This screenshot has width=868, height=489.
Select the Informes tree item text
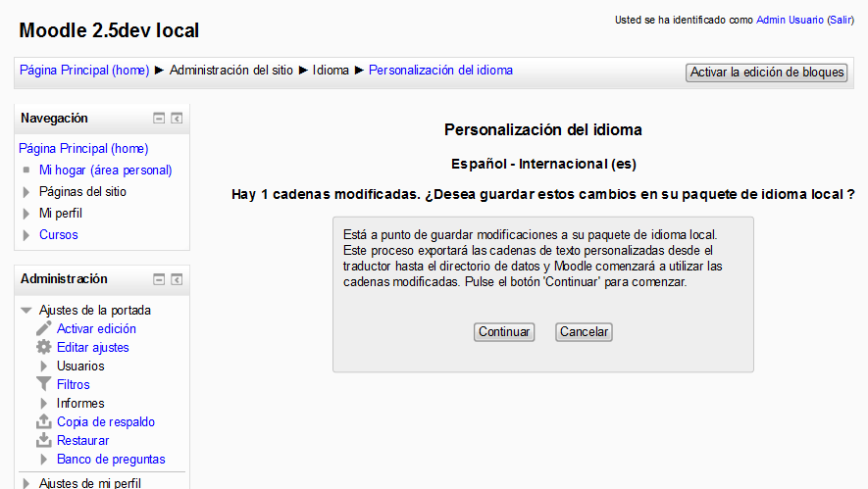(80, 404)
